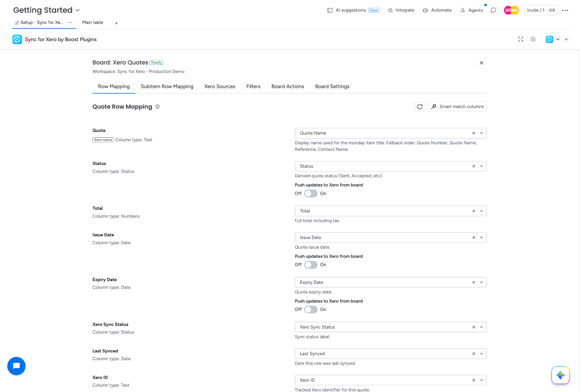
Task: Clear the Xero Sync Status selection
Action: point(474,327)
